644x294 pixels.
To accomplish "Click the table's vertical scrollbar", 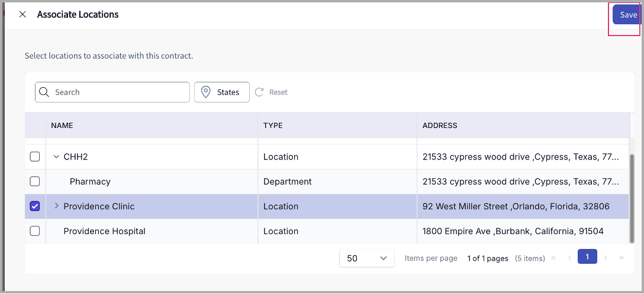I will pos(630,196).
